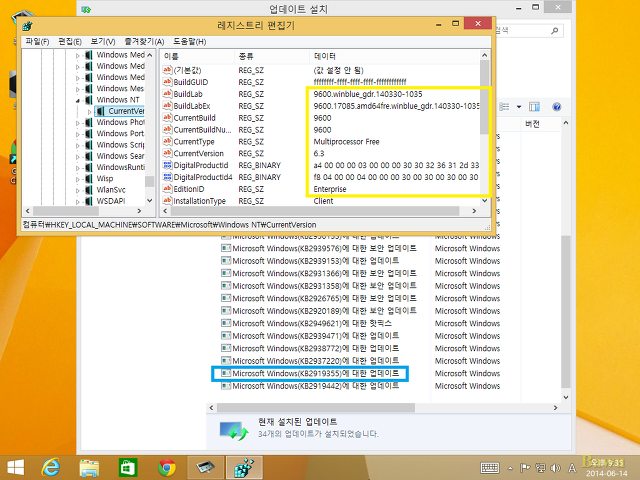640x480 pixels.
Task: Click the Action Center flag tray icon
Action: tap(525, 468)
